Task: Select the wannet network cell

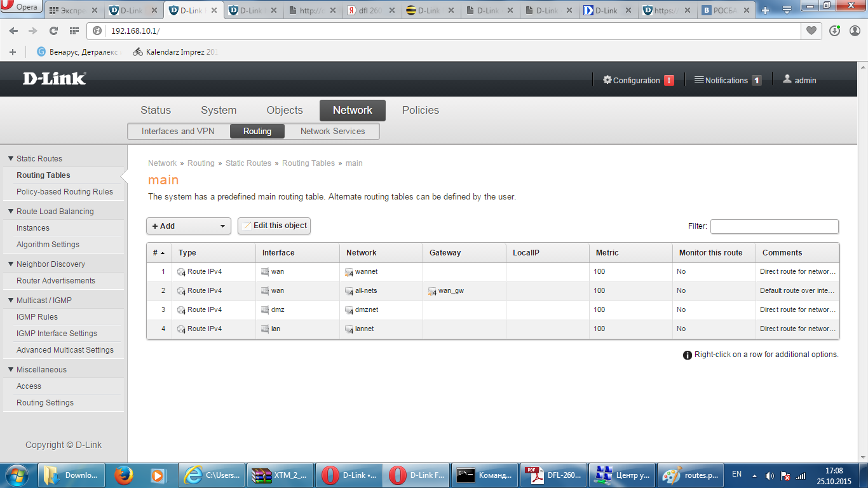Action: (381, 272)
